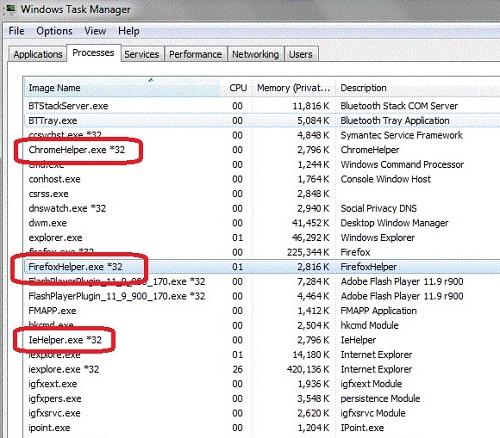The width and height of the screenshot is (500, 438).
Task: Sort by the Image Name column header
Action: (122, 88)
